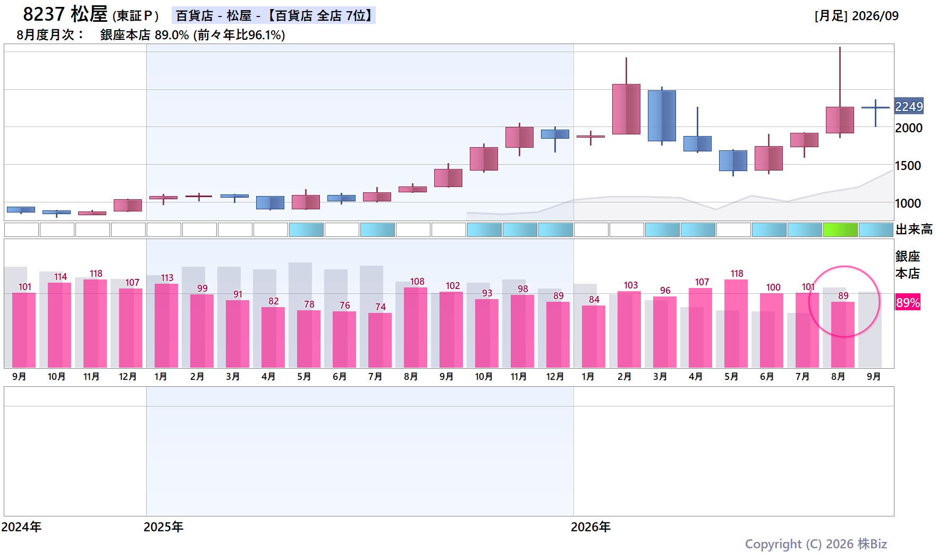Click the '[月足] 2026/09' date label

tap(856, 16)
